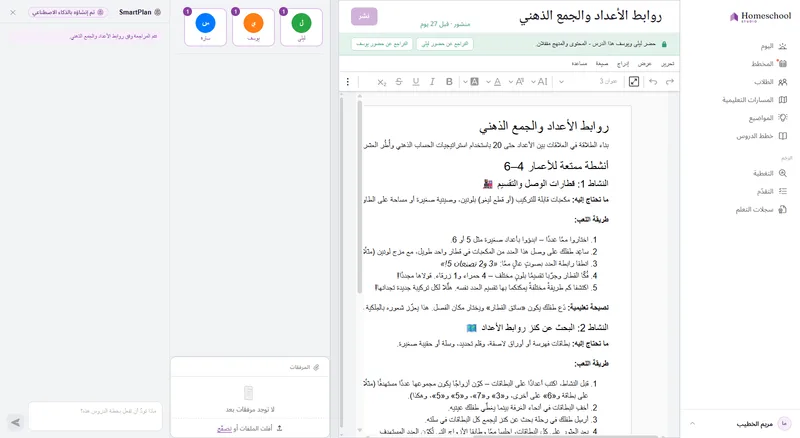The width and height of the screenshot is (800, 438).
Task: Open المواضيع topics section
Action: coord(768,118)
